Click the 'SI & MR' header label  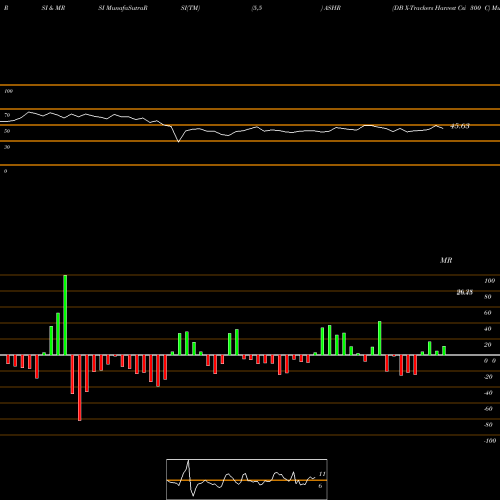click(x=53, y=8)
